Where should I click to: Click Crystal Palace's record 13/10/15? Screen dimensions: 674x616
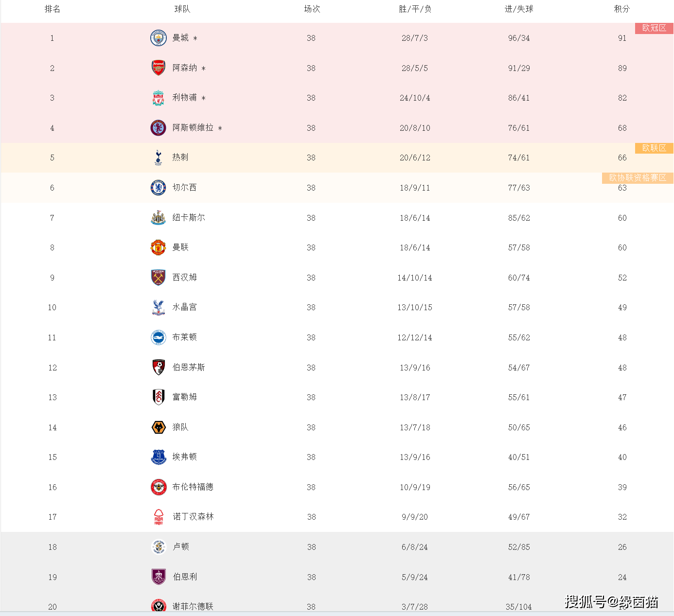pos(415,308)
